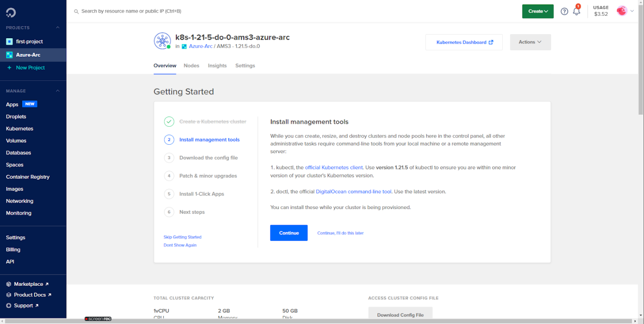Click the Azure-Arc project icon in sidebar
This screenshot has width=644, height=324.
click(x=9, y=55)
